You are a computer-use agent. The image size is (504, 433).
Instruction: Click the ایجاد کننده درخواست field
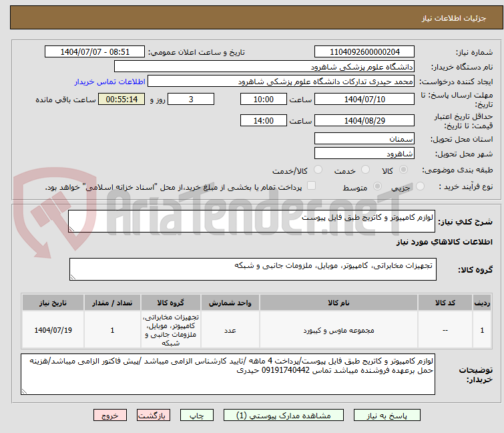(x=280, y=82)
